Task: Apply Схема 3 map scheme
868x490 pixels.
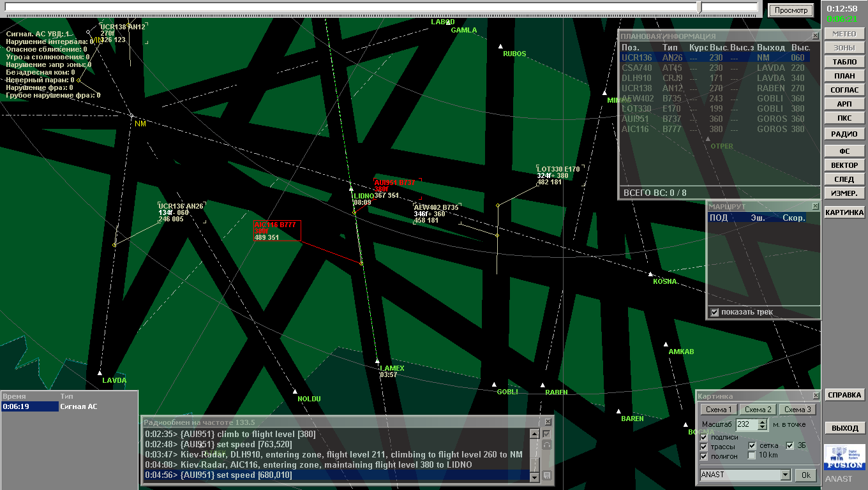Action: (797, 410)
